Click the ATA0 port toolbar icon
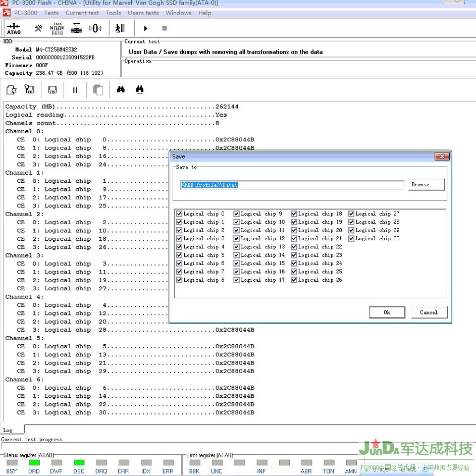 pos(14,28)
